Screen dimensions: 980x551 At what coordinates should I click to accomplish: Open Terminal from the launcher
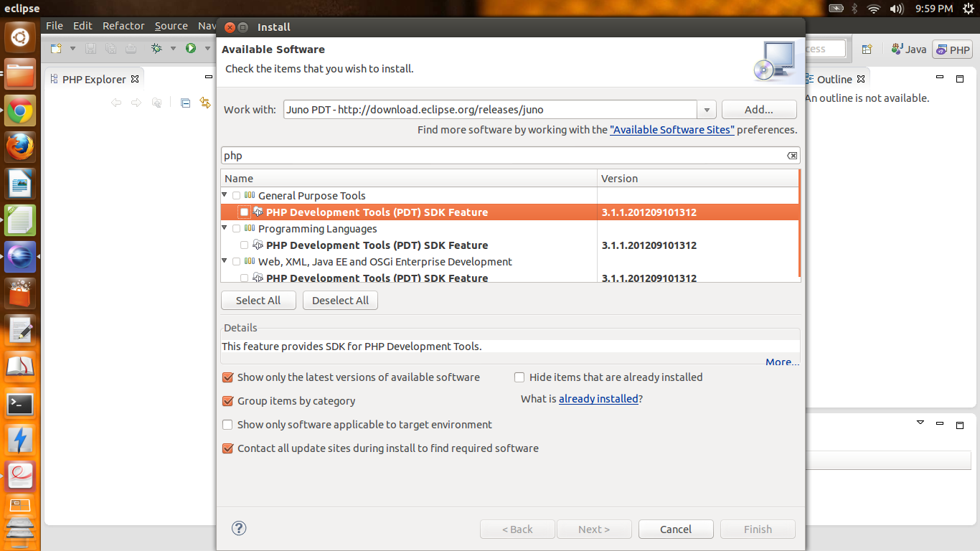click(x=20, y=404)
